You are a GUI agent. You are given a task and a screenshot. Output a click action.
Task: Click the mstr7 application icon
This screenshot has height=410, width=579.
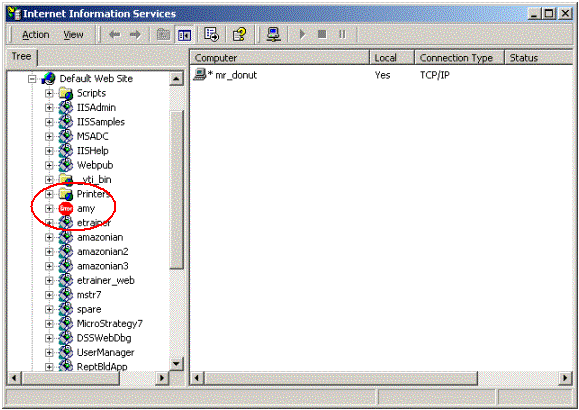tap(66, 295)
